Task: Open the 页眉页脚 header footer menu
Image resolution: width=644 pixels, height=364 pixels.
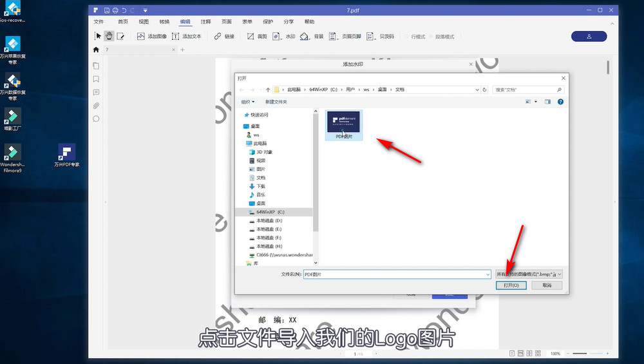Action: click(345, 36)
